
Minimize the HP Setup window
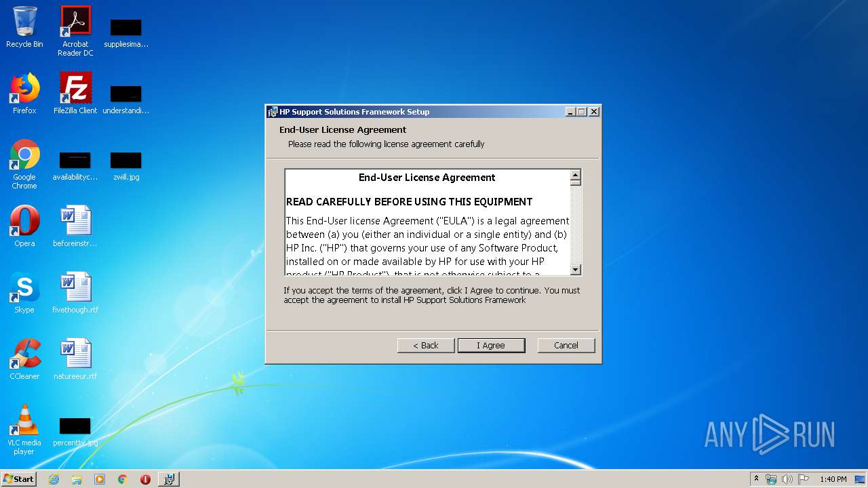tap(570, 112)
